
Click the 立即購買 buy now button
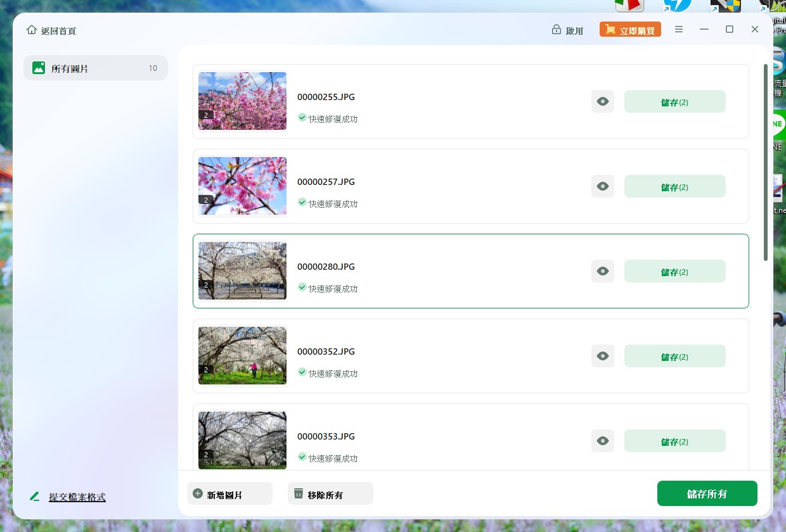630,30
